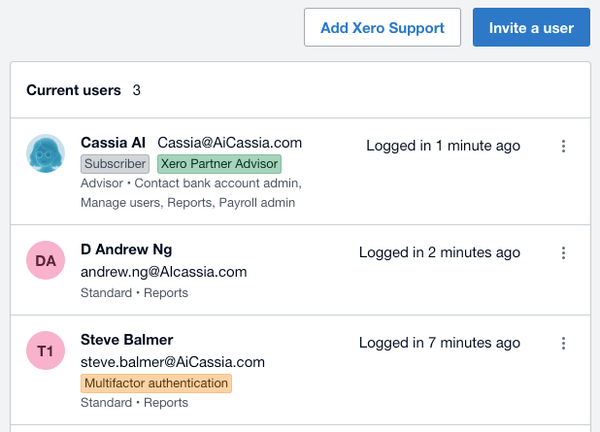Click the Current users heading
Image resolution: width=600 pixels, height=432 pixels.
click(73, 90)
